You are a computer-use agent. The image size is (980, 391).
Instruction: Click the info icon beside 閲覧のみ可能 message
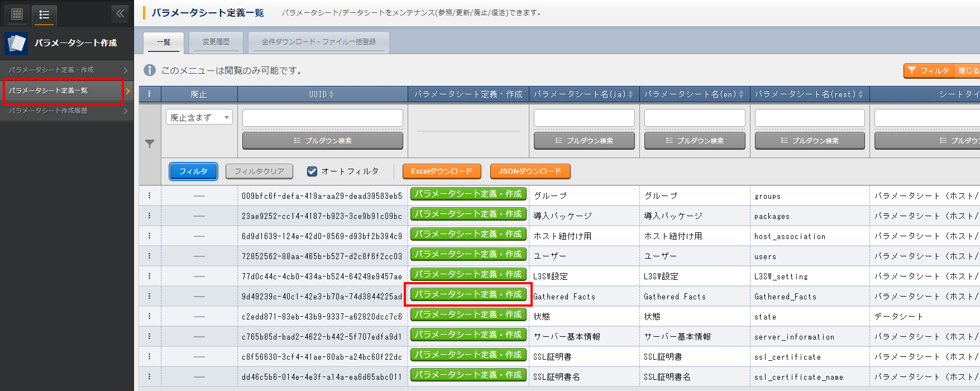[x=150, y=70]
